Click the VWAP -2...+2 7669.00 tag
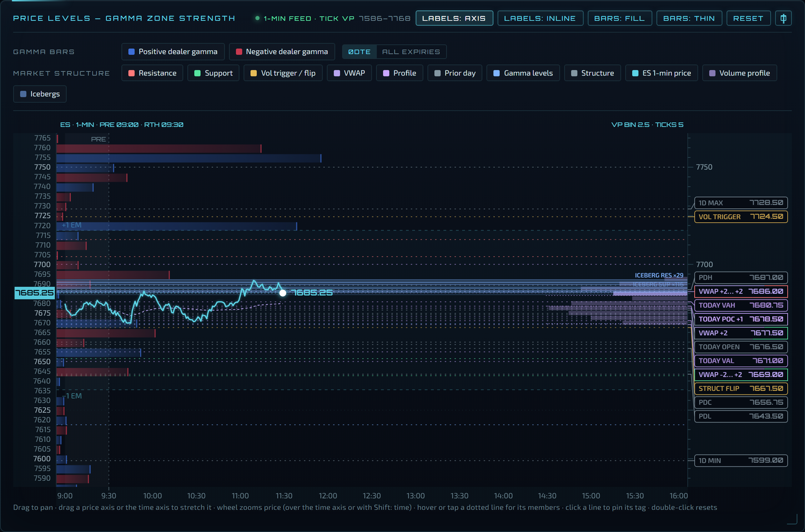805x532 pixels. [x=741, y=375]
